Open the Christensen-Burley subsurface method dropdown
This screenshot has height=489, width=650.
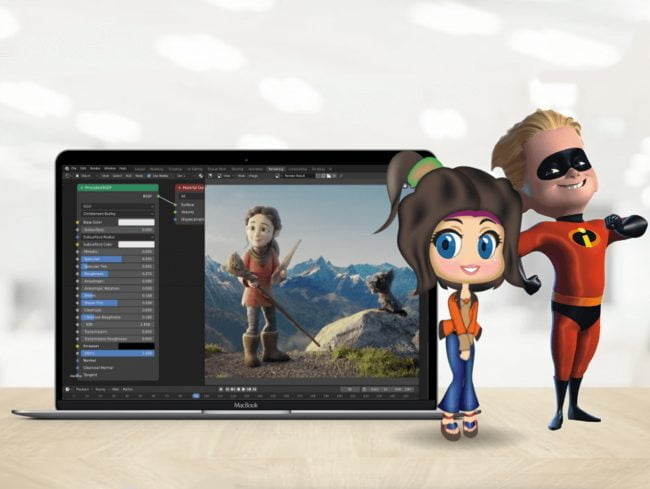click(117, 214)
